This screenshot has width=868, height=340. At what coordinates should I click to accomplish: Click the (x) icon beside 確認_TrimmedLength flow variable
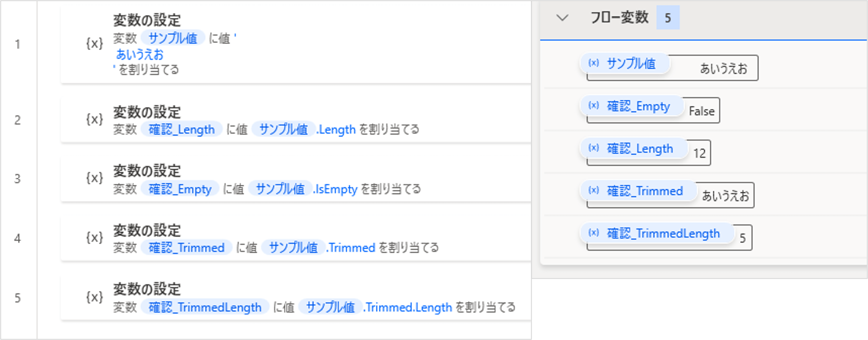pyautogui.click(x=593, y=233)
